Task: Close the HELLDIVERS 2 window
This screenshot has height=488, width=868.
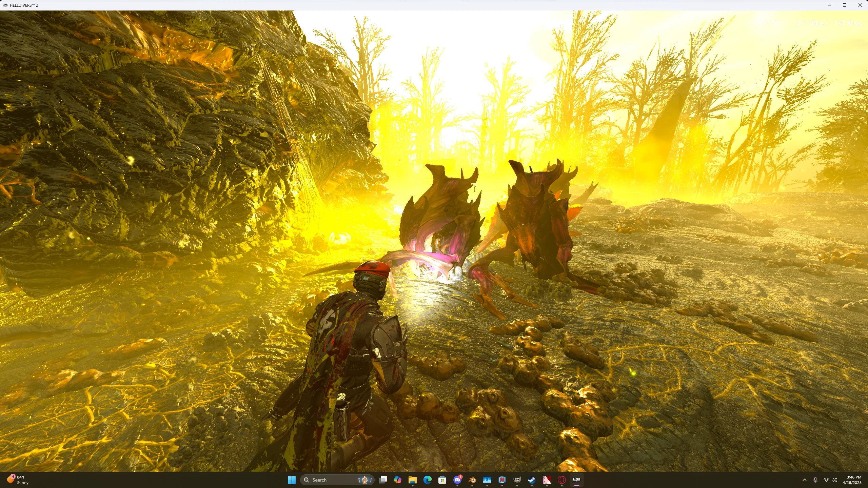Action: [860, 5]
